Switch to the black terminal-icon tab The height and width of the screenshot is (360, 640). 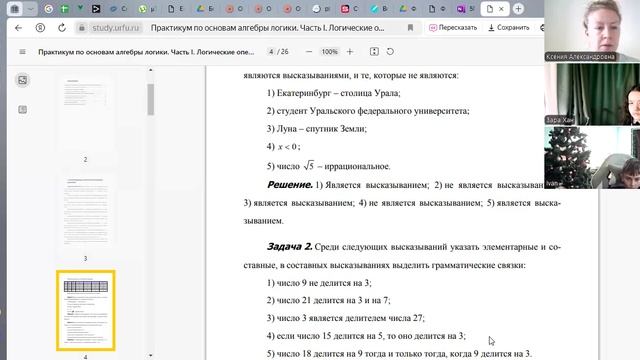coord(96,9)
